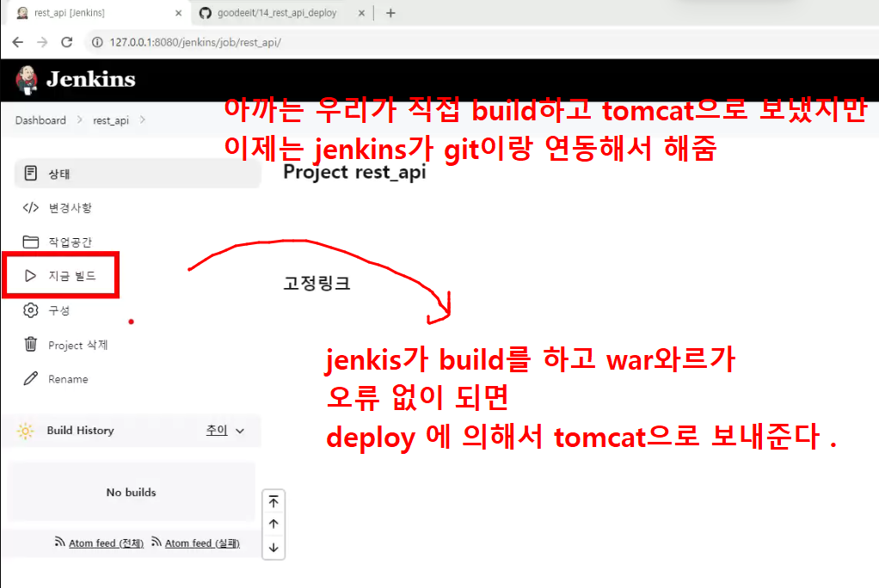Click the rest_api breadcrumb link
This screenshot has width=879, height=588.
click(111, 120)
